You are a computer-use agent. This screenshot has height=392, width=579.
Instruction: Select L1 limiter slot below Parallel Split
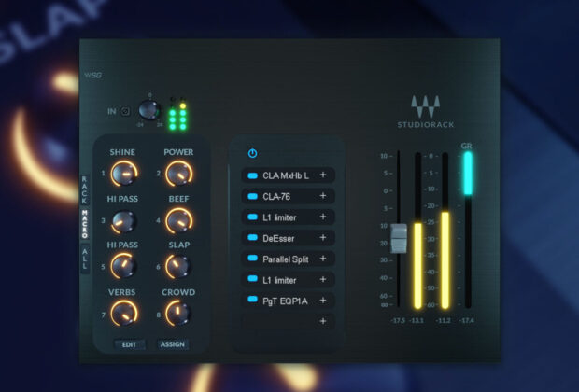pos(288,280)
